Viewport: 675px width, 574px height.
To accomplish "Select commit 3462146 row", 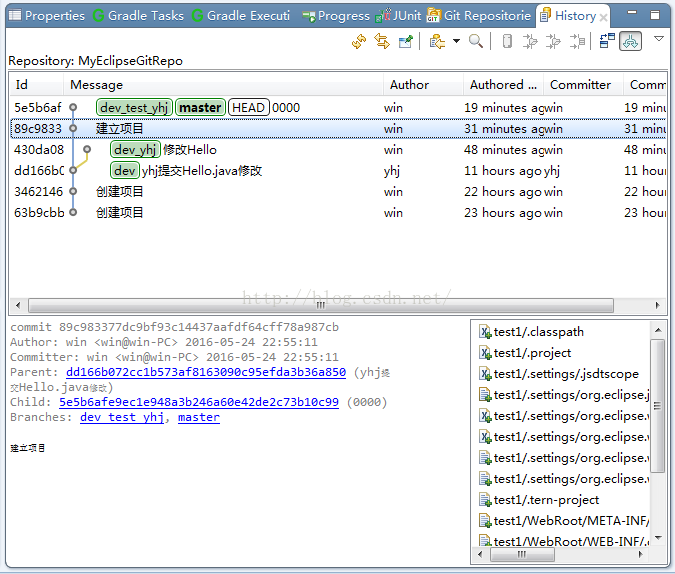I will click(x=338, y=192).
